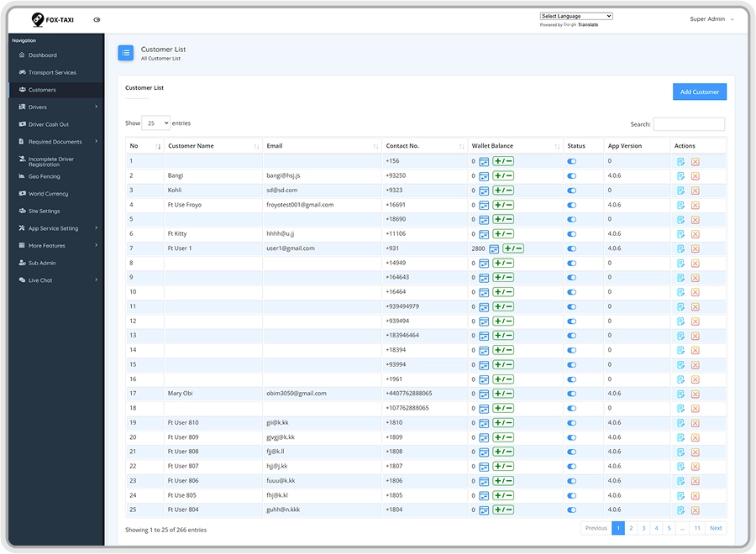Open wallet history for Ft User 809
The image size is (756, 554).
(x=484, y=437)
